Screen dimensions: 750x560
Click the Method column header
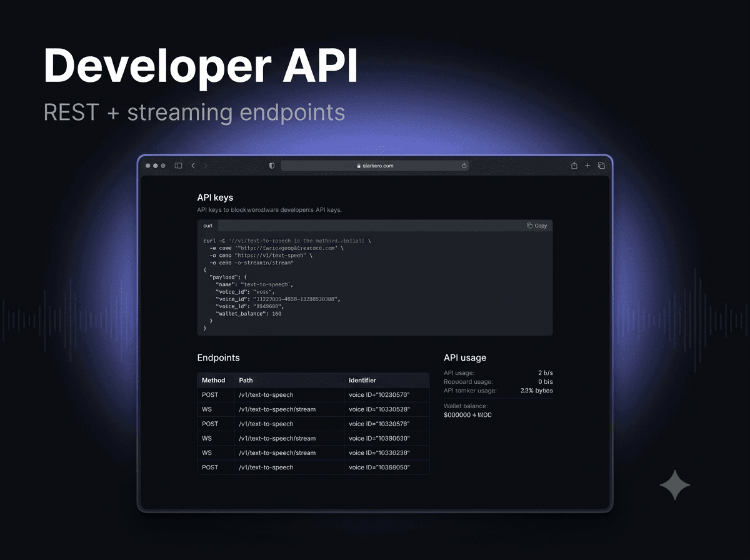(x=214, y=380)
